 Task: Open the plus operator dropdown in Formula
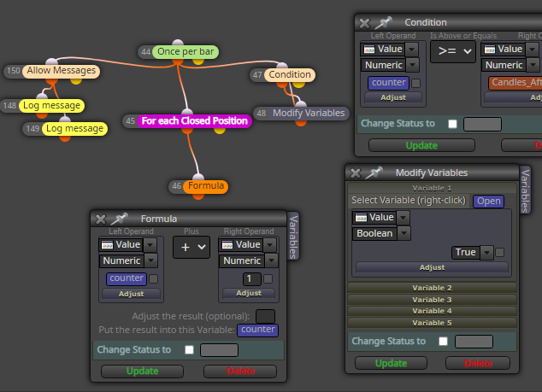click(191, 247)
